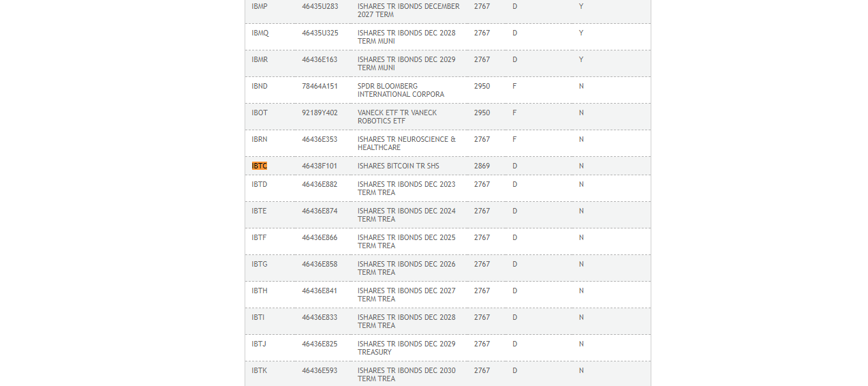Click the IBOT ticker symbol

click(260, 113)
